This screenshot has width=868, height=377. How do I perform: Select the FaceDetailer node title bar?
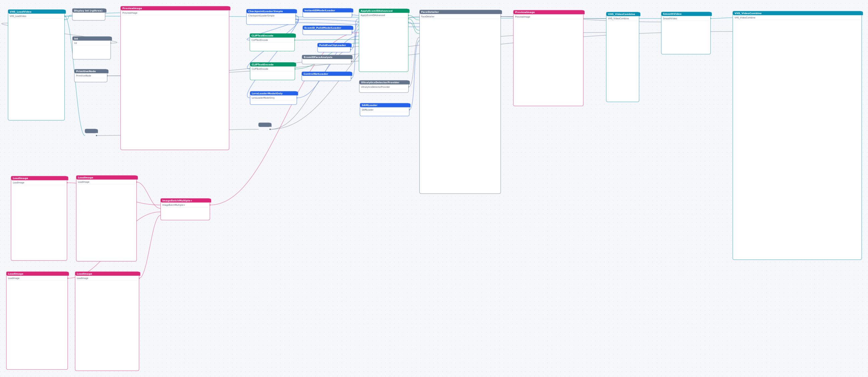click(460, 12)
